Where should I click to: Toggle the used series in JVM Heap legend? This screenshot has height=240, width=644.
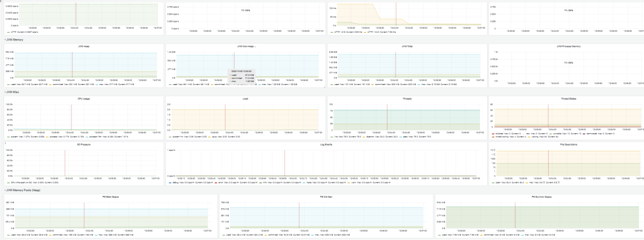[x=13, y=84]
